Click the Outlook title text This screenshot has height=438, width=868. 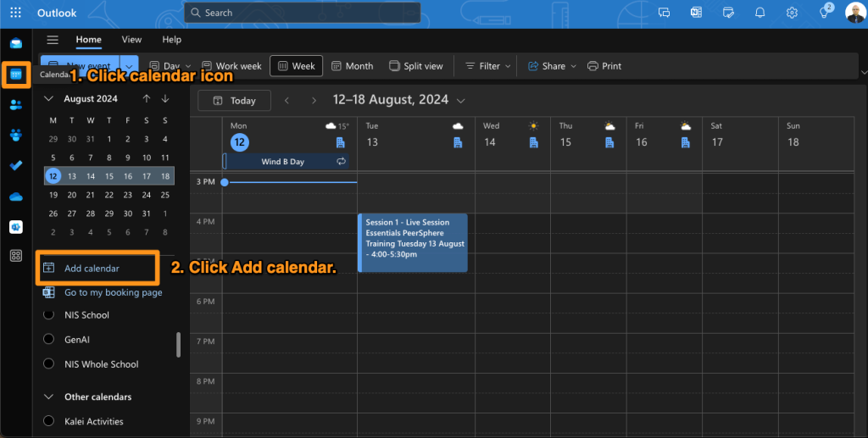click(x=57, y=13)
